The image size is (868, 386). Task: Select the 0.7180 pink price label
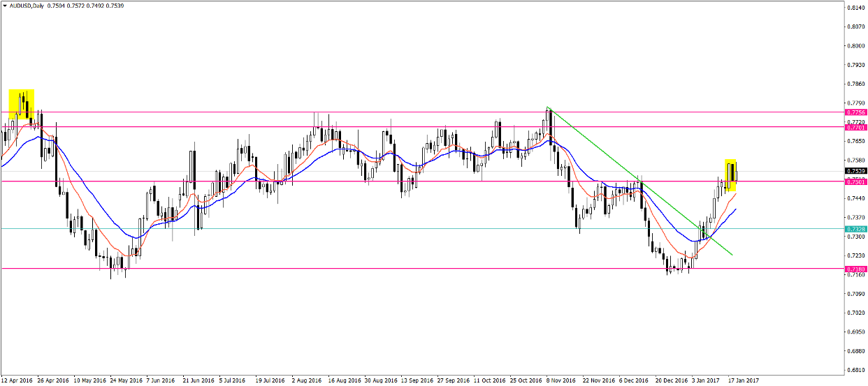coord(855,269)
